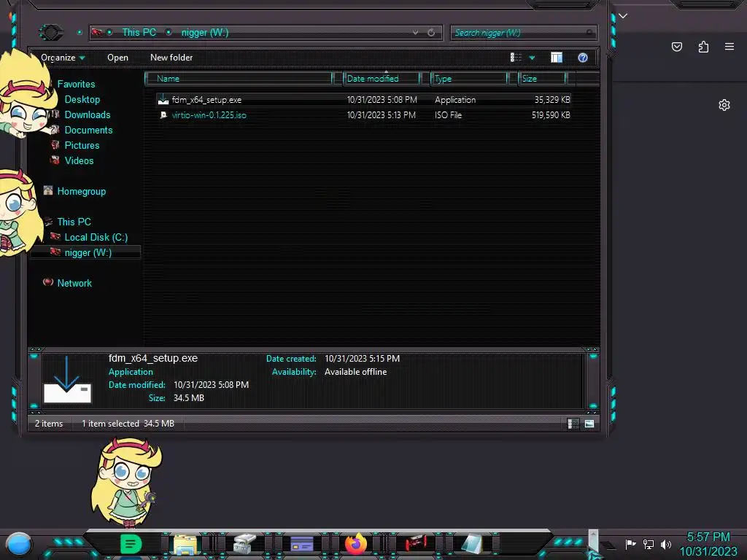
Task: Open Pictures in the navigation pane
Action: point(82,145)
